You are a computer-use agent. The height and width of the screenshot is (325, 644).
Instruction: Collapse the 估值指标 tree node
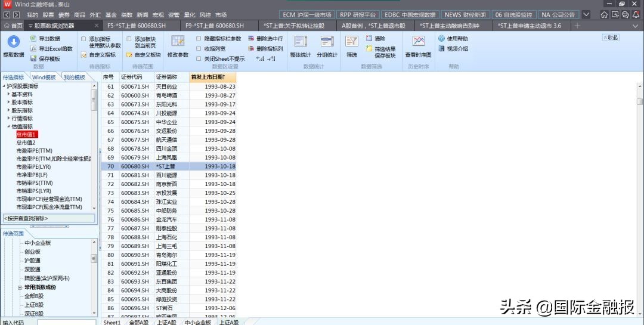pyautogui.click(x=8, y=126)
